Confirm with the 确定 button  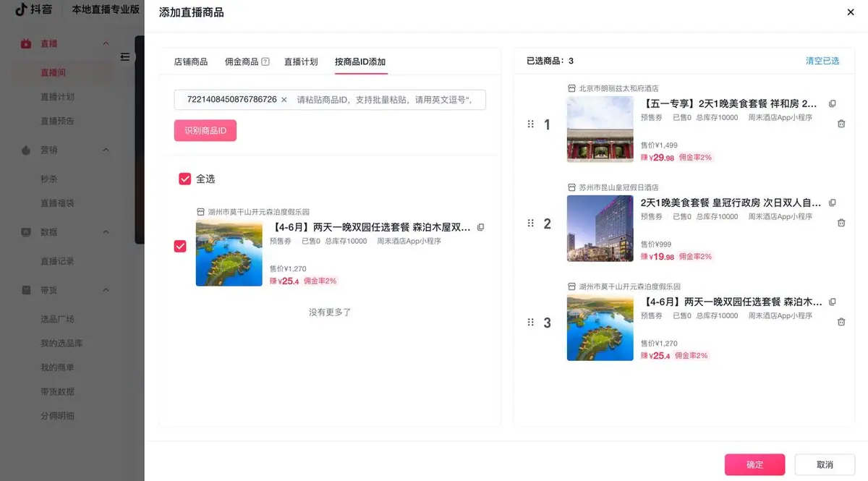[x=754, y=464]
